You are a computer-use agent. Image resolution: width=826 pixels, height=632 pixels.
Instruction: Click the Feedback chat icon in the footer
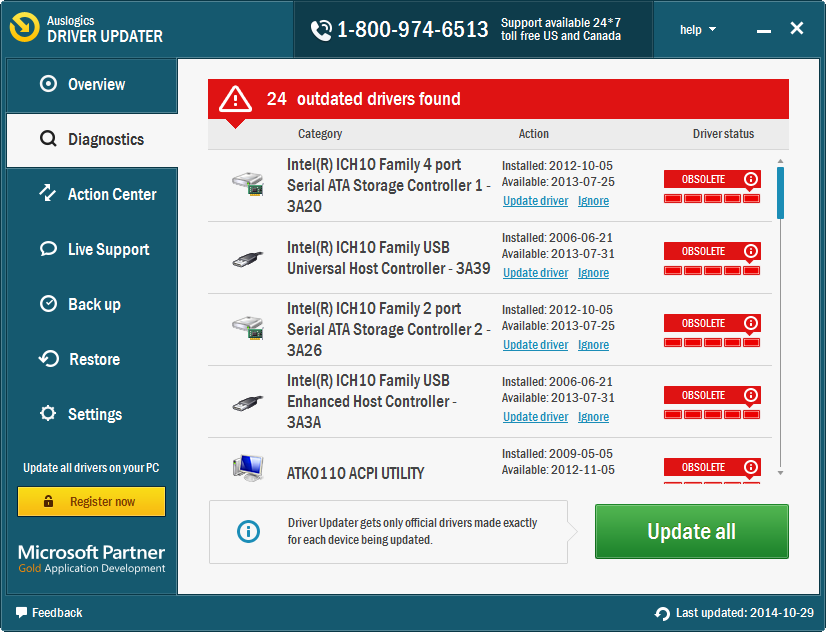(21, 613)
